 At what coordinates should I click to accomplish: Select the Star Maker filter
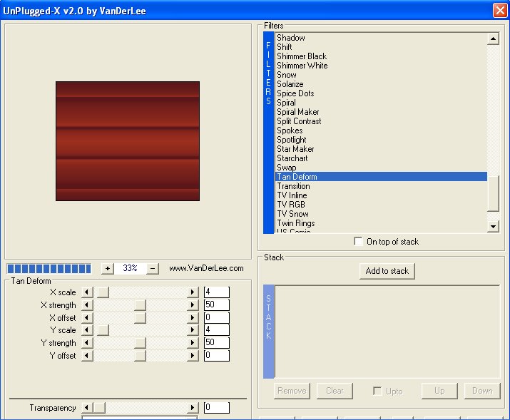(x=381, y=149)
